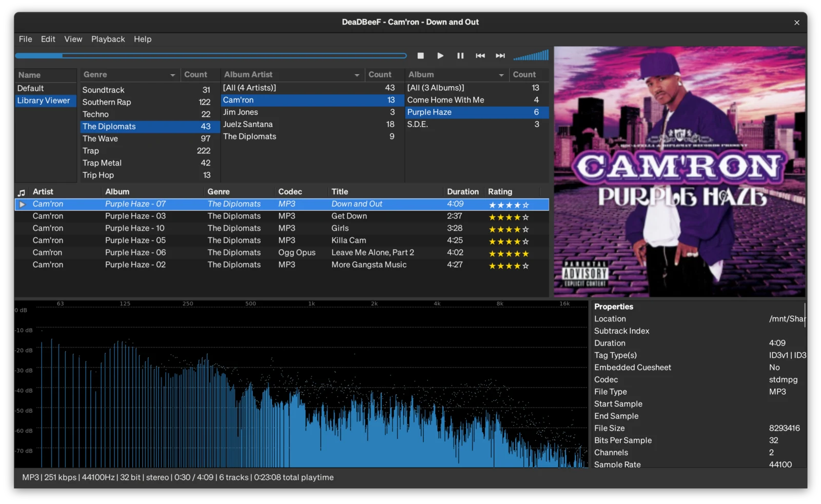Sort by the Duration column header
Image resolution: width=821 pixels, height=504 pixels.
(464, 192)
